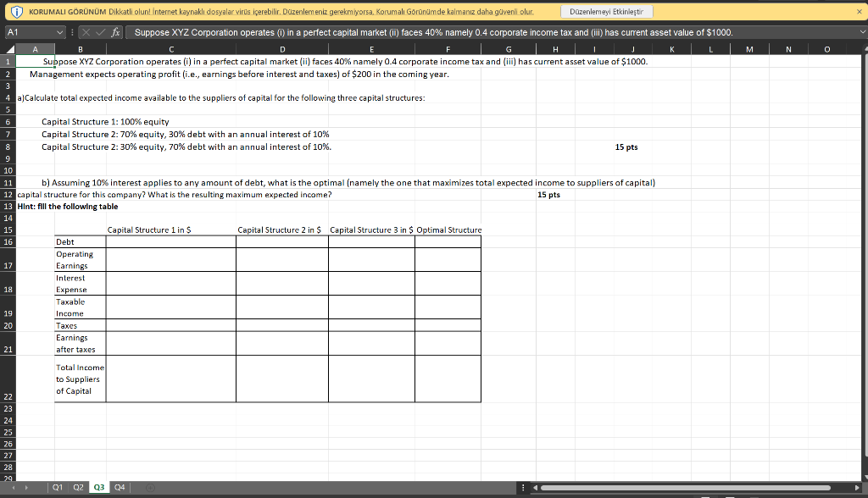Switch to the Q2 sheet tab
The width and height of the screenshot is (868, 498).
[78, 488]
